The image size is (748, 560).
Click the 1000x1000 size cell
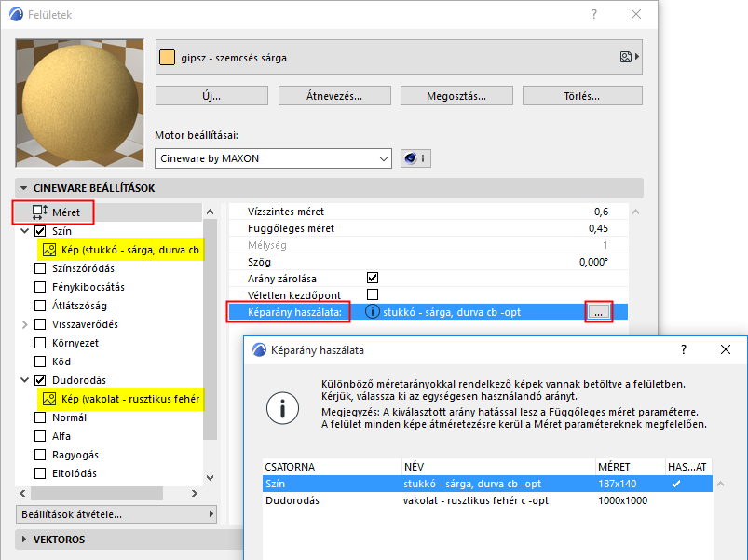(x=622, y=500)
